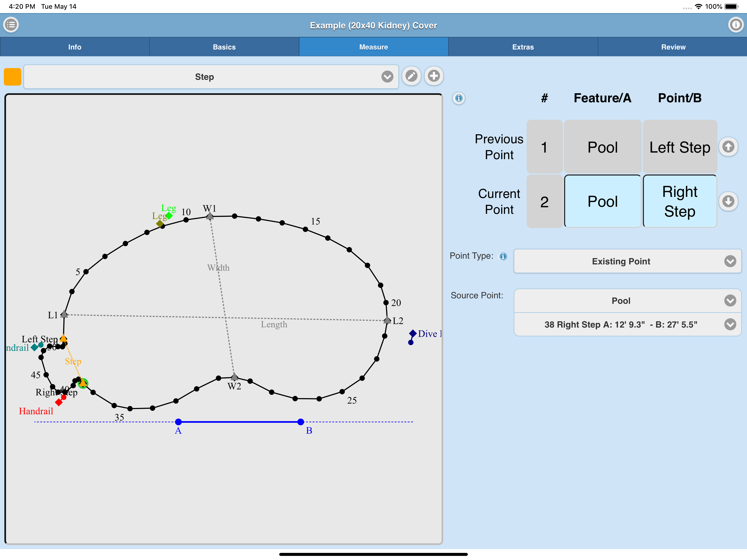The width and height of the screenshot is (747, 560).
Task: Select previous point Pool feature cell
Action: 602,147
